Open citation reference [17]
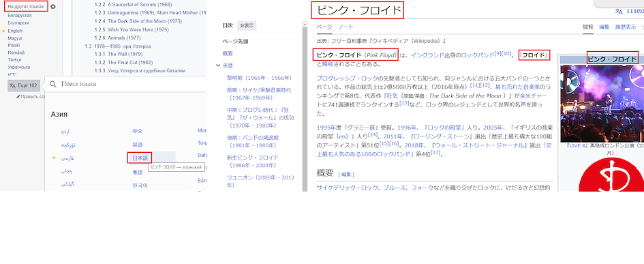The width and height of the screenshot is (644, 264). (435, 153)
